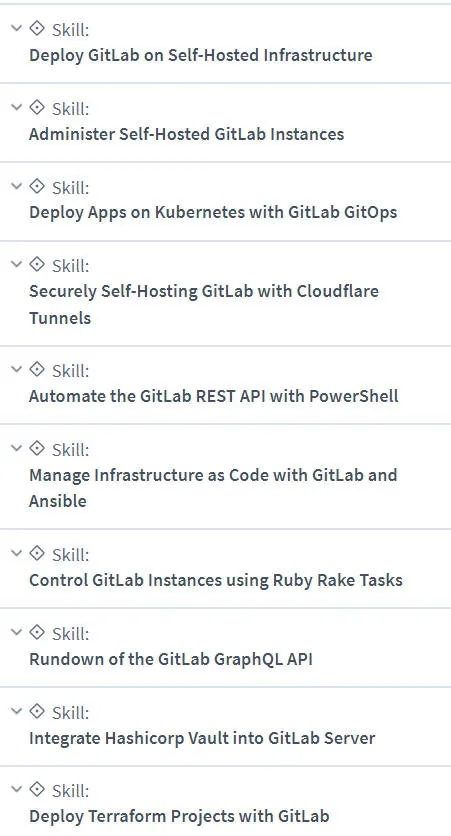Image resolution: width=451 pixels, height=836 pixels.
Task: Open Deploy Terraform Projects with GitLab
Action: point(179,816)
